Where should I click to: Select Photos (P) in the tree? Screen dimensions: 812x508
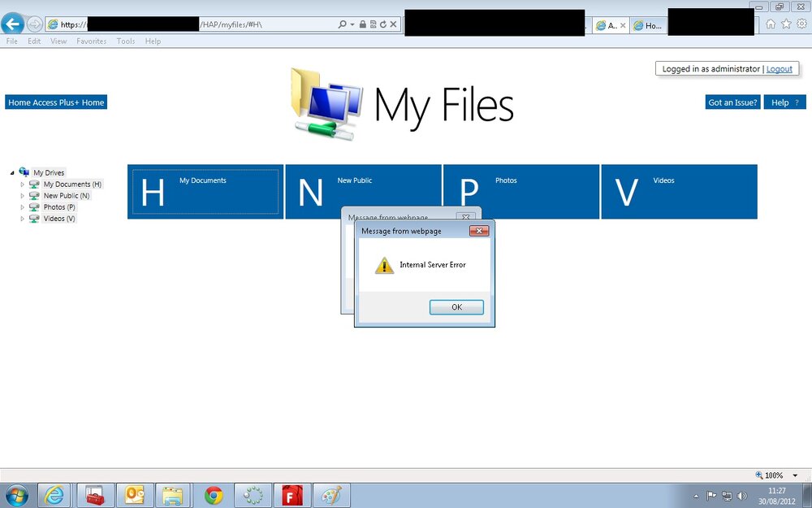pos(59,206)
